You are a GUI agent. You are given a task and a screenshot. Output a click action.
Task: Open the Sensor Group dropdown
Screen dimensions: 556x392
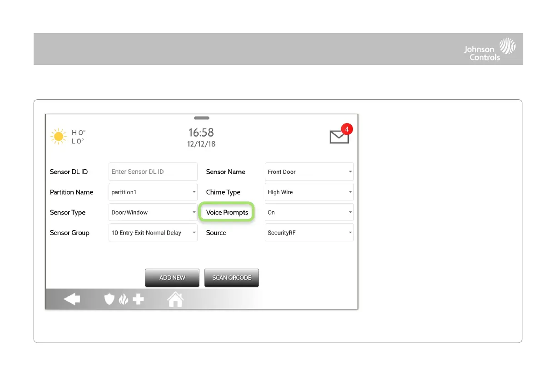[x=153, y=233]
